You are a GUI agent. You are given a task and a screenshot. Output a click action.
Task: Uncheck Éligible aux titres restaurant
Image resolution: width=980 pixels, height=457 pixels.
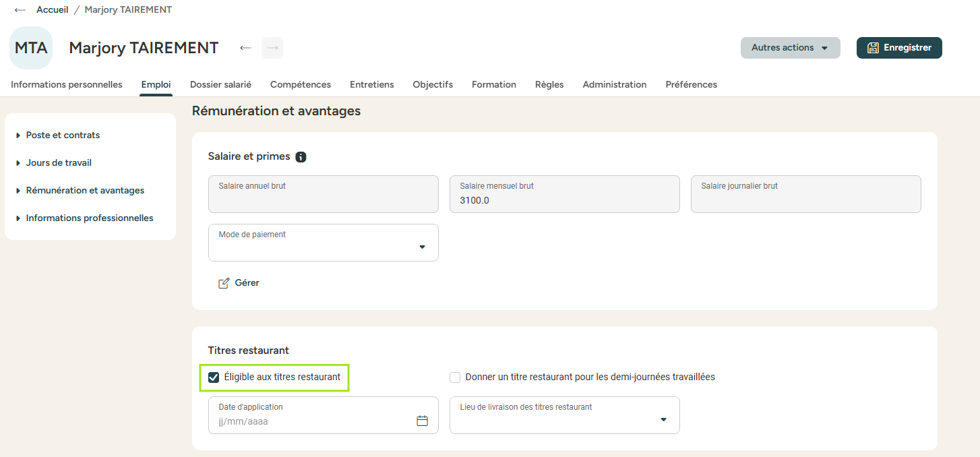[x=214, y=377]
